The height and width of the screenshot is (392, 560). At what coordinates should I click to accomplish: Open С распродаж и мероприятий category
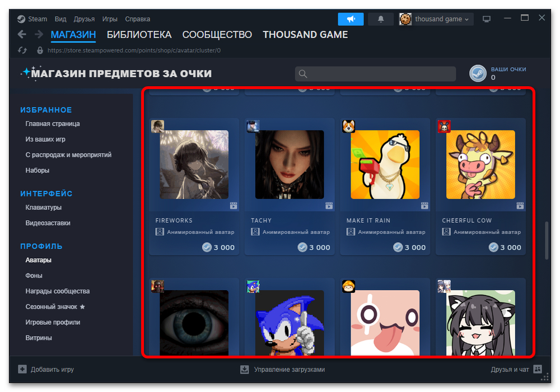68,155
